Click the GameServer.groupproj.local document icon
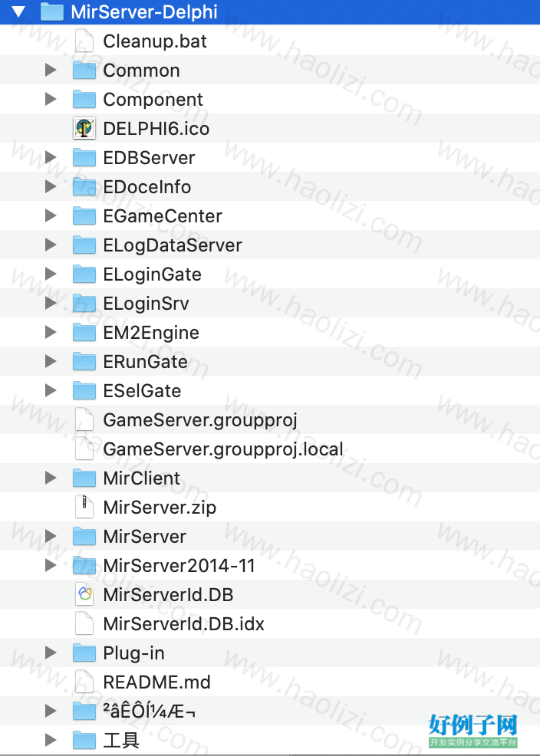Viewport: 540px width, 756px height. coord(84,449)
